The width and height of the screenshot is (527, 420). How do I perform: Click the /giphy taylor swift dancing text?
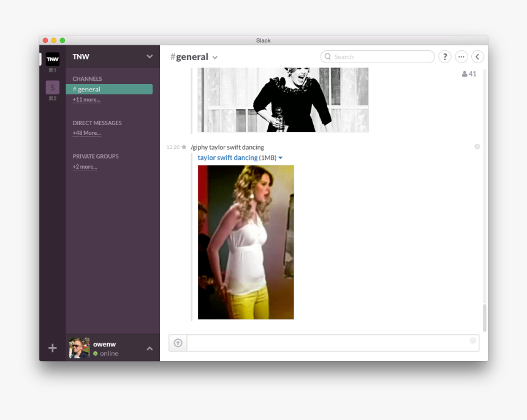[227, 147]
